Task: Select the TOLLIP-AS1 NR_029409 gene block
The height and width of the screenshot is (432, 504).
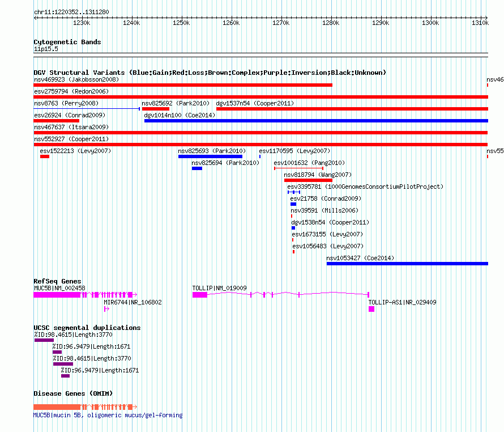Action: pos(371,309)
